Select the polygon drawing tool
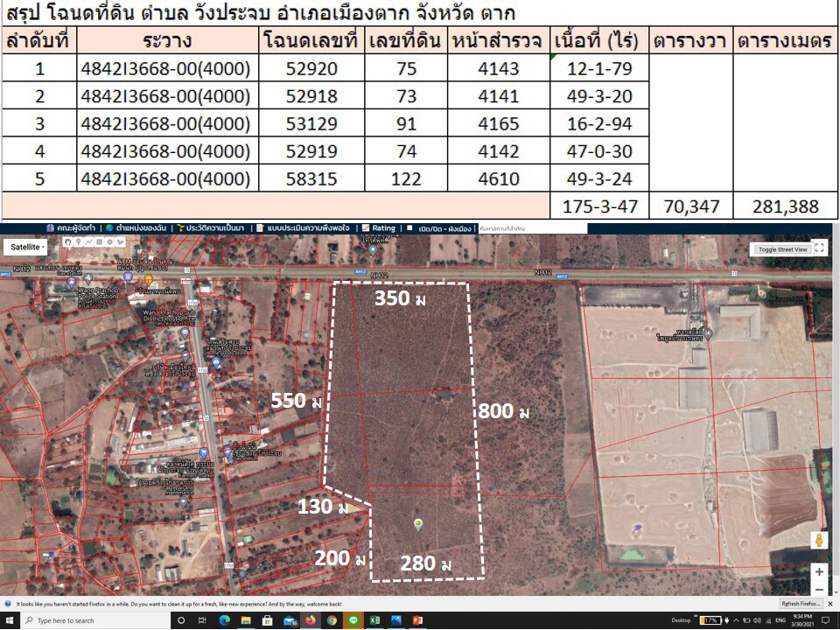The image size is (840, 630). tap(121, 242)
